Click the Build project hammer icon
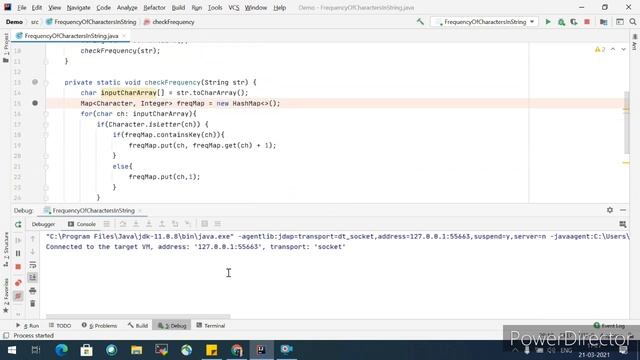The width and height of the screenshot is (640, 360). (x=420, y=22)
